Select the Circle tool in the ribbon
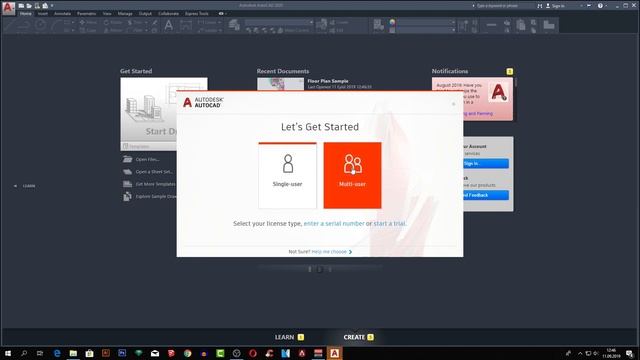The width and height of the screenshot is (640, 360). pos(40,25)
